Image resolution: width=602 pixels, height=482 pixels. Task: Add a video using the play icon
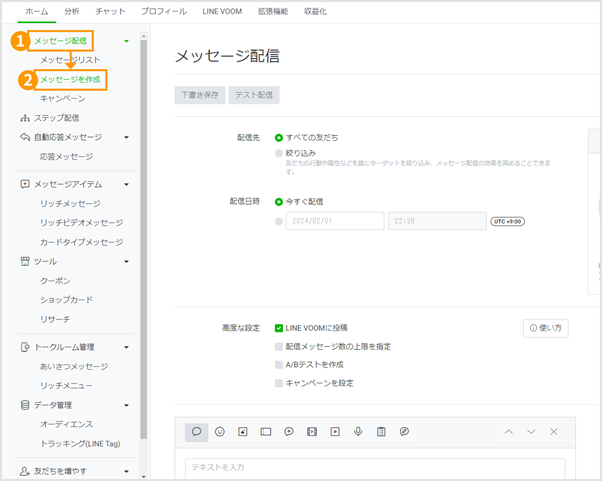(x=335, y=432)
